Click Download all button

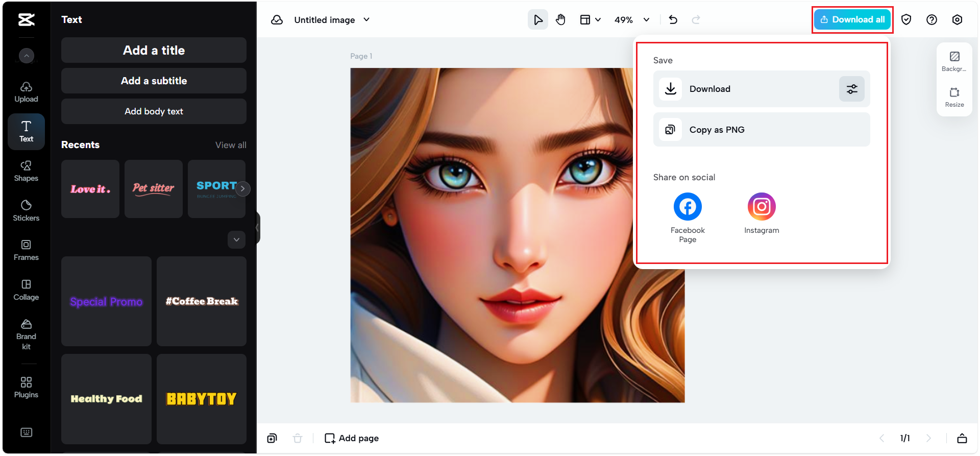[852, 20]
